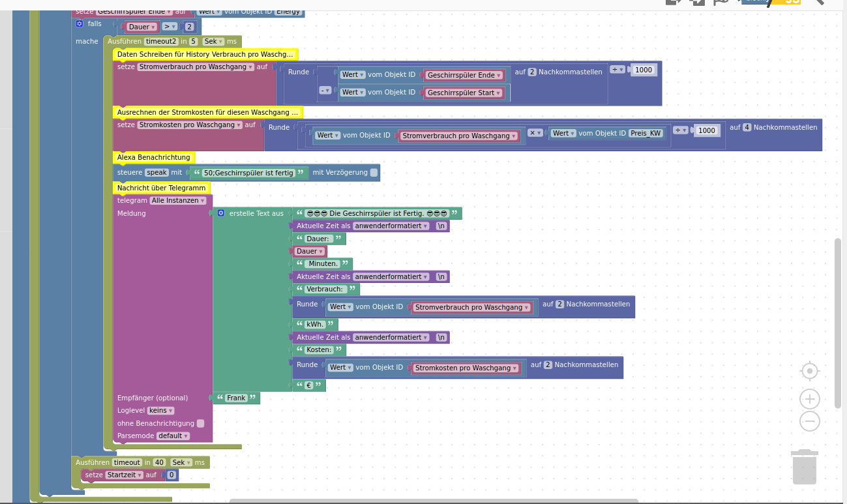Open the Dauer variable dropdown in falls condition
Screen dimensions: 847x504
(143, 27)
